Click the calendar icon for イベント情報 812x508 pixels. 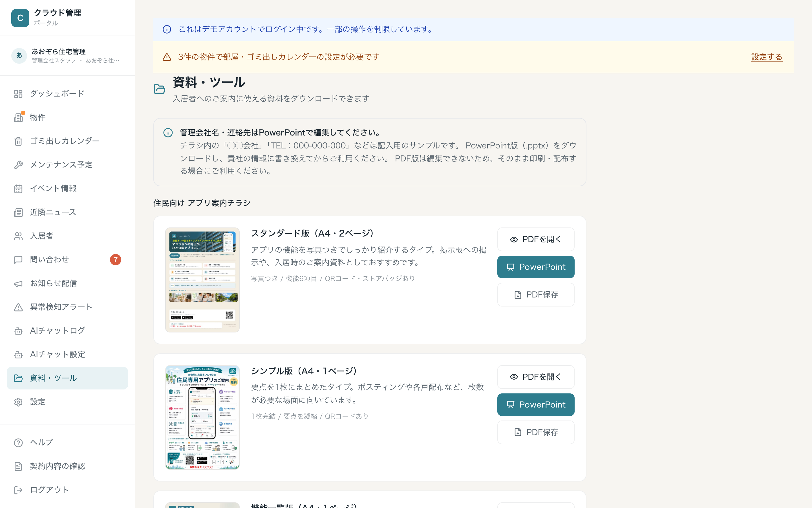(x=18, y=189)
